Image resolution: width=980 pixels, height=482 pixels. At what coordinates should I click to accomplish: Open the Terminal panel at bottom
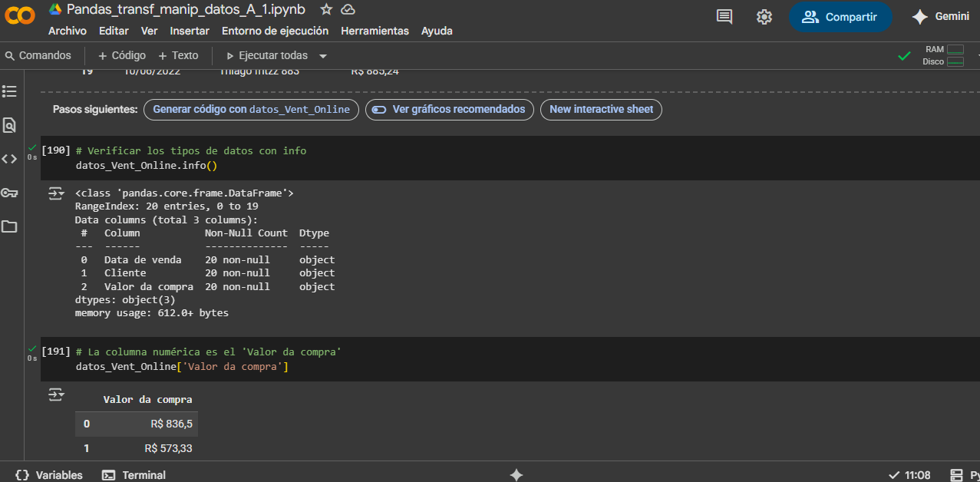pyautogui.click(x=134, y=475)
